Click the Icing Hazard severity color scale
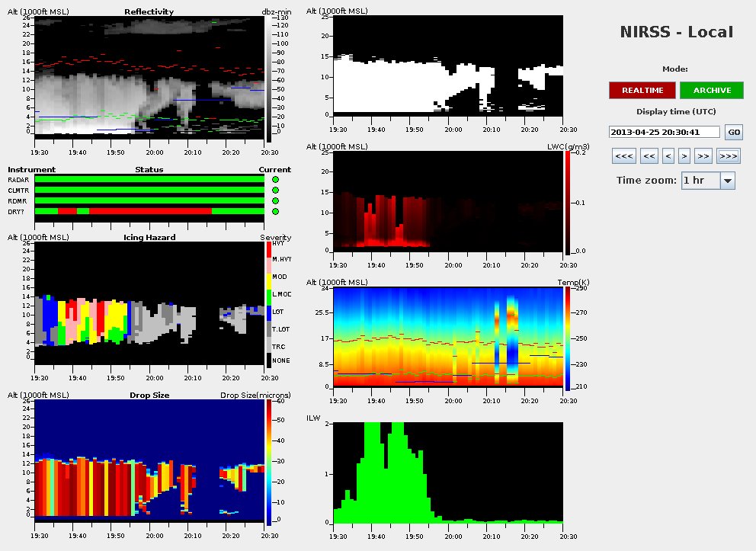The image size is (756, 551). pyautogui.click(x=268, y=303)
